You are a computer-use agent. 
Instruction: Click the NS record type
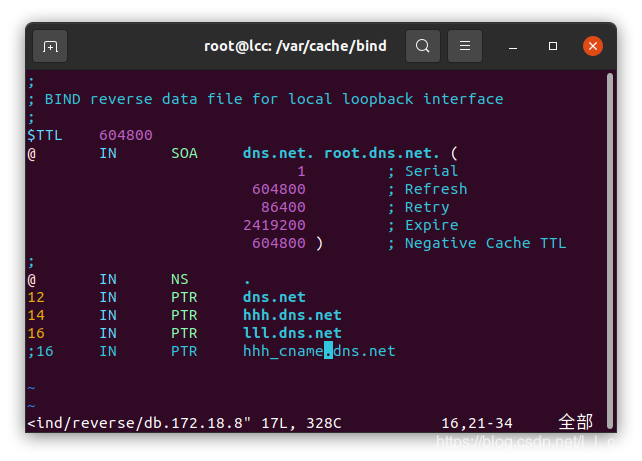click(x=180, y=279)
